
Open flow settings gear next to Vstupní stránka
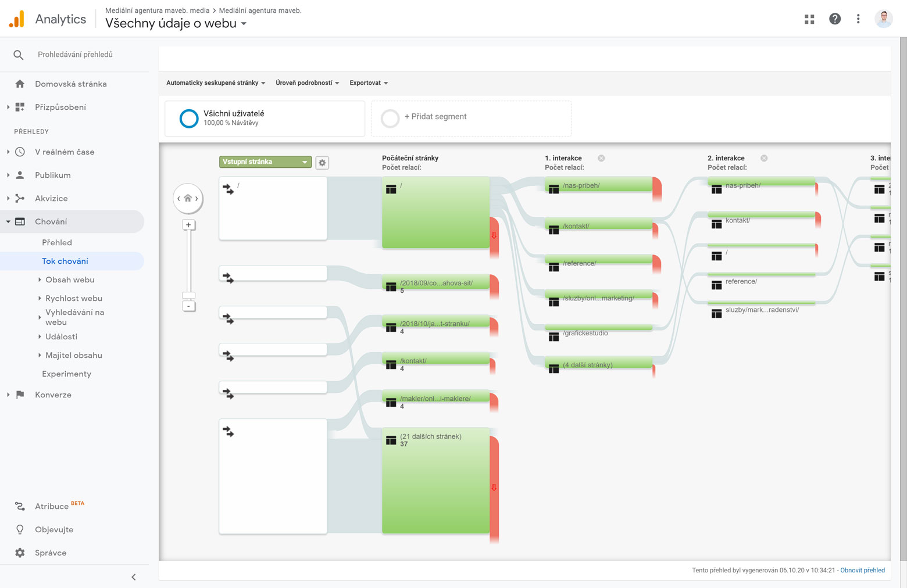point(322,163)
